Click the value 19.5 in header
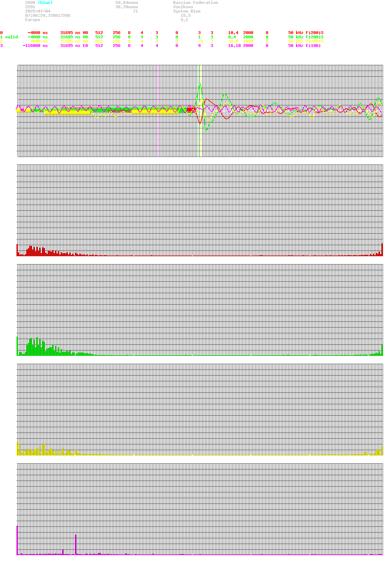The height and width of the screenshot is (563, 392). point(185,15)
